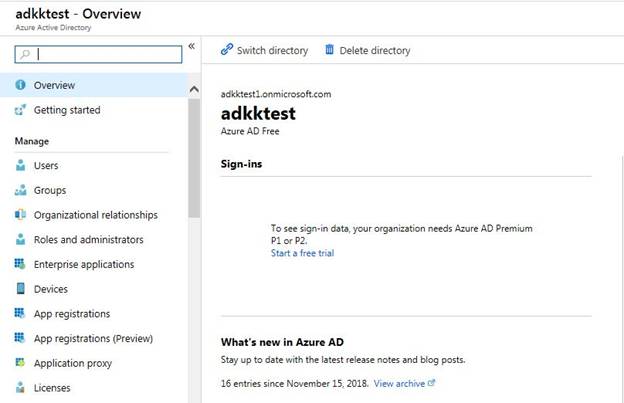The height and width of the screenshot is (403, 624).
Task: Click Delete directory in the toolbar
Action: tap(368, 50)
